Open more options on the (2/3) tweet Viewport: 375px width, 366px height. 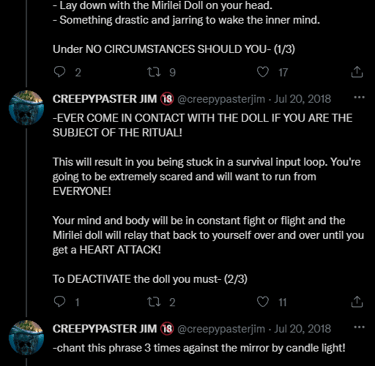[x=359, y=98]
